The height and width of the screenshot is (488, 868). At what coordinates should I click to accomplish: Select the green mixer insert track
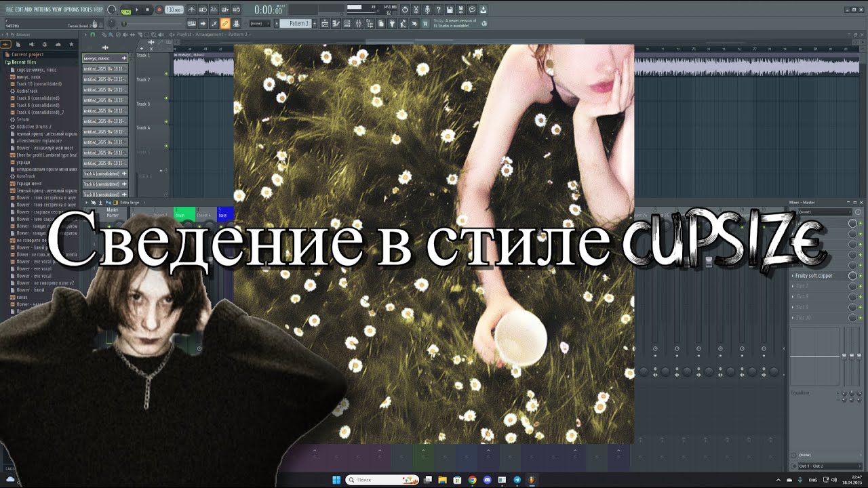(x=184, y=214)
